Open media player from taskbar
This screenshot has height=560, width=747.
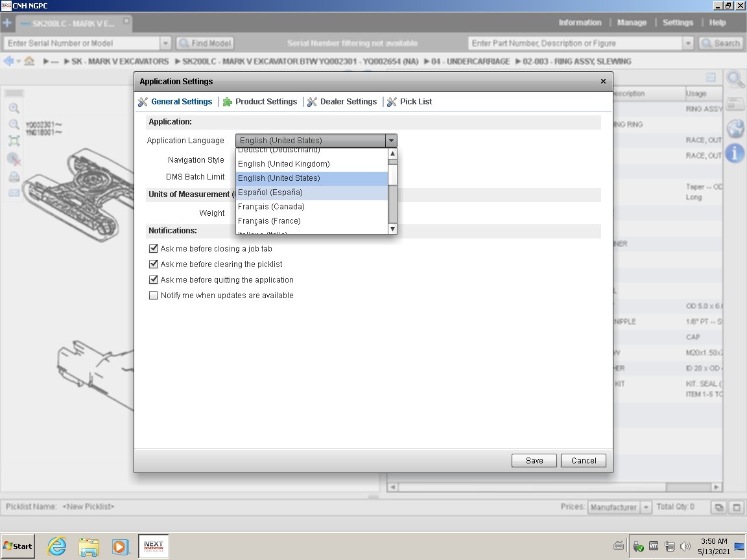[121, 546]
